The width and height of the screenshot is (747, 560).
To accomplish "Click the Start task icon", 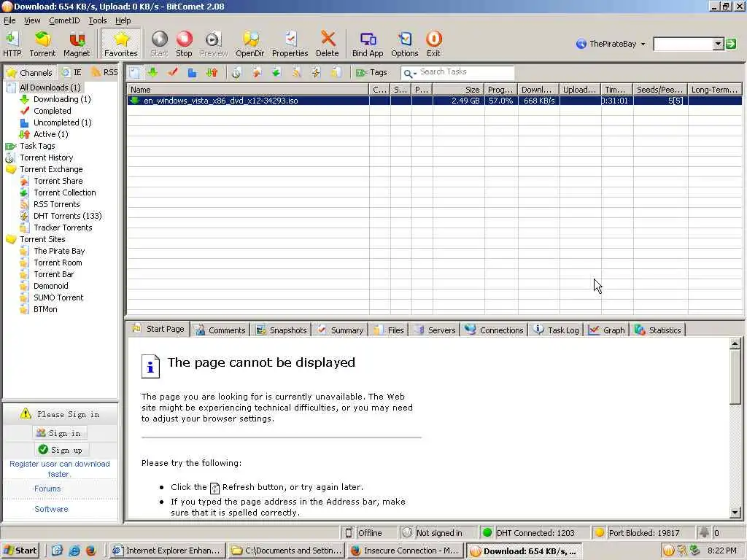I will [159, 44].
